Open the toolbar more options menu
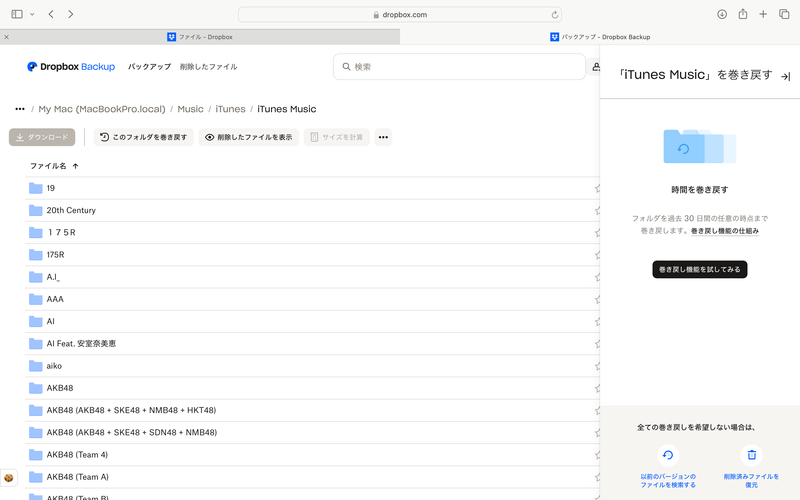800x500 pixels. tap(383, 137)
